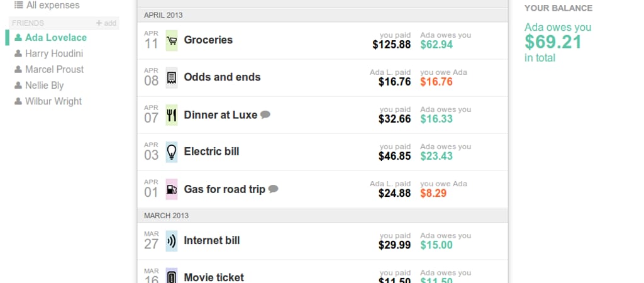
Task: Click the Electric bill lightbulb icon
Action: click(171, 152)
